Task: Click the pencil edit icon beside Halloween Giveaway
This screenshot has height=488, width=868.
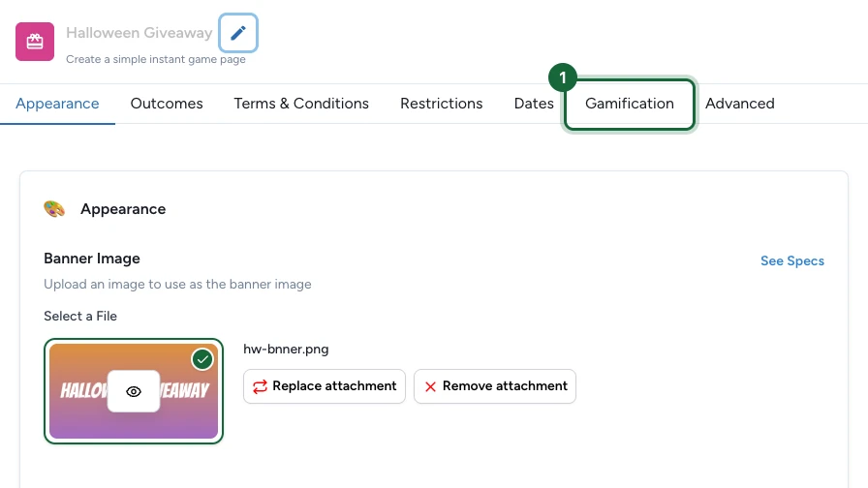Action: (238, 33)
